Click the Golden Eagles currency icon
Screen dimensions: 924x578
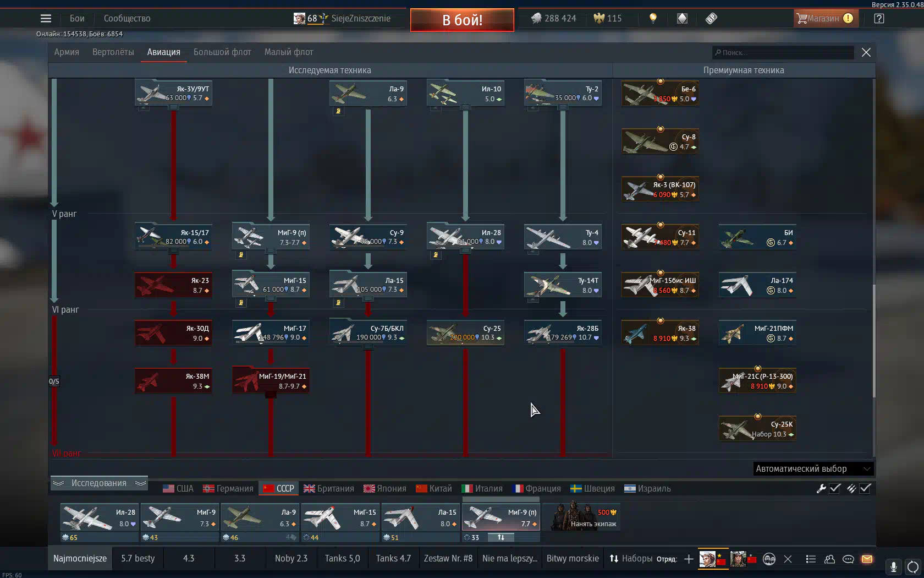[599, 18]
